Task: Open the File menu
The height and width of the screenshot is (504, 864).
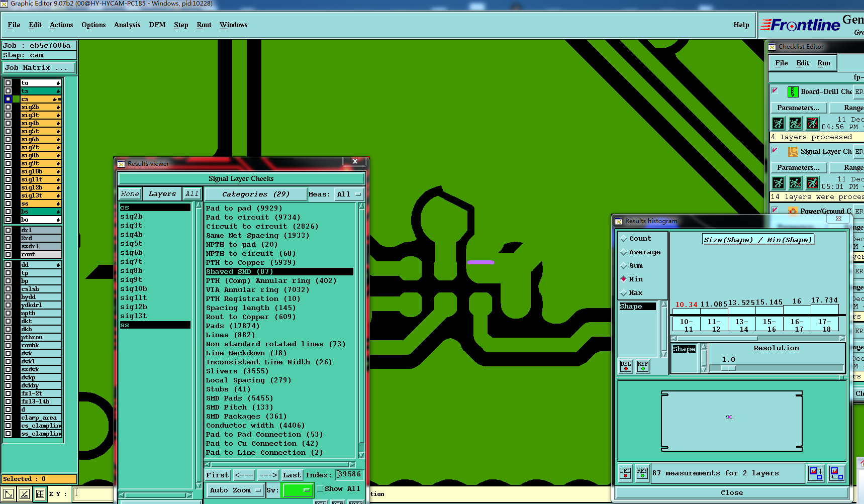Action: (14, 25)
